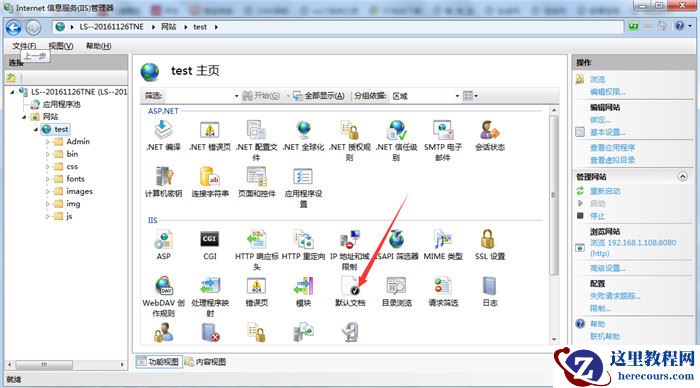Click into the 筛选 filter input field
Image resolution: width=700 pixels, height=388 pixels.
(198, 96)
